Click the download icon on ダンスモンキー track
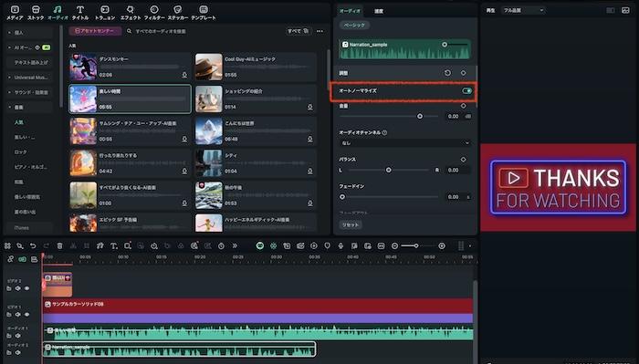 184,75
